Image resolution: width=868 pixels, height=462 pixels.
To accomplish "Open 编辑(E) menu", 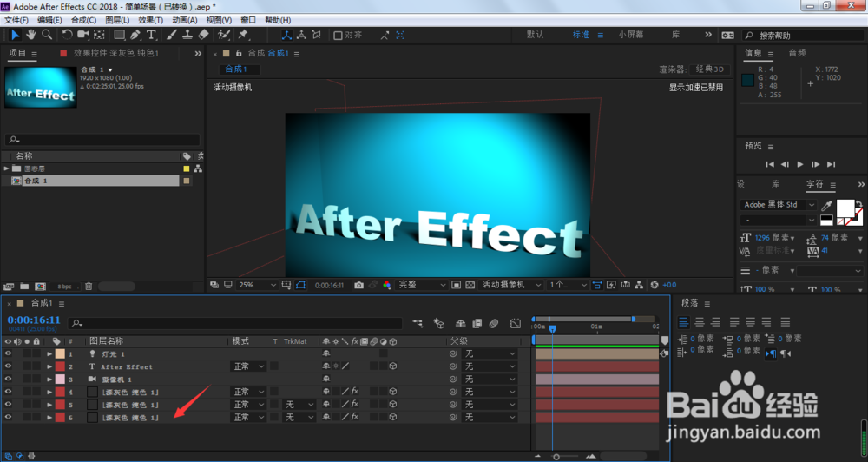I will coord(49,20).
